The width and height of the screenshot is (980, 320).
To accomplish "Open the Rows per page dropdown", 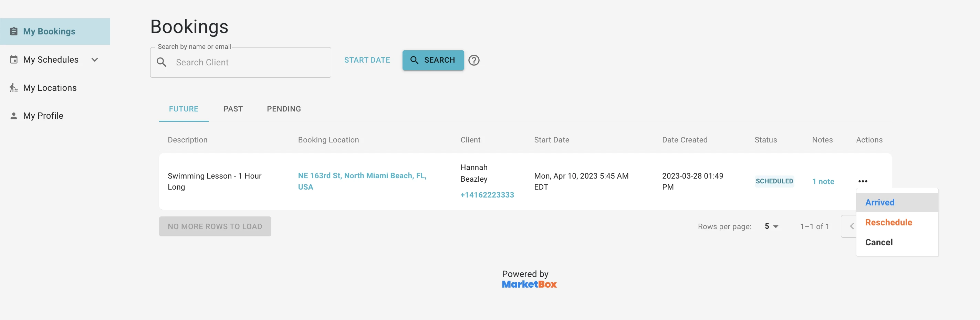I will tap(770, 226).
